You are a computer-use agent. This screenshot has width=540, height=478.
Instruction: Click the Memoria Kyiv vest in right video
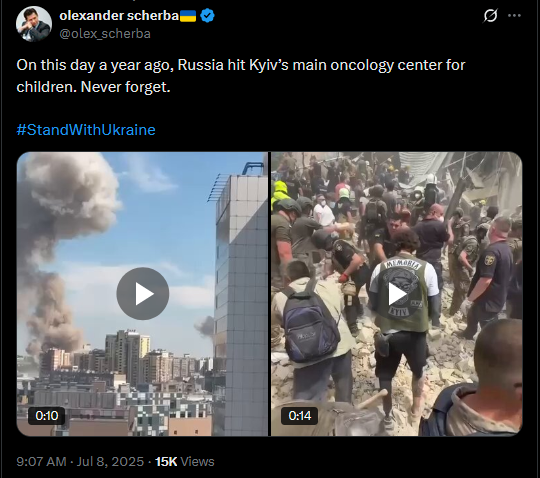(x=402, y=293)
